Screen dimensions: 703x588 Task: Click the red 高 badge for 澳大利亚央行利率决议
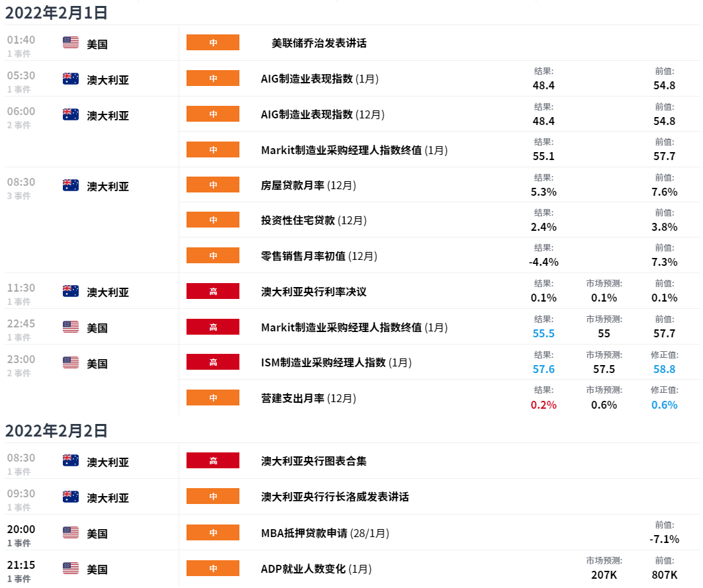(213, 292)
